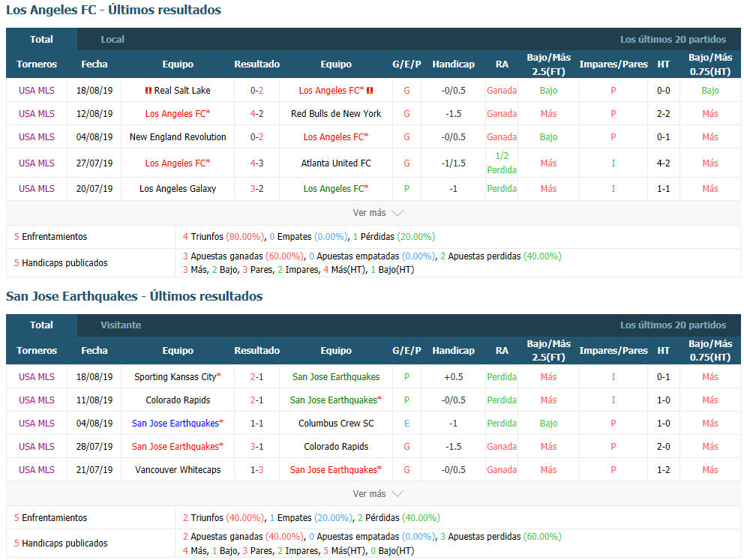Click 'Los últimos 20 partidos' in San Jose Earthquakes table
This screenshot has width=744, height=560.
673,325
